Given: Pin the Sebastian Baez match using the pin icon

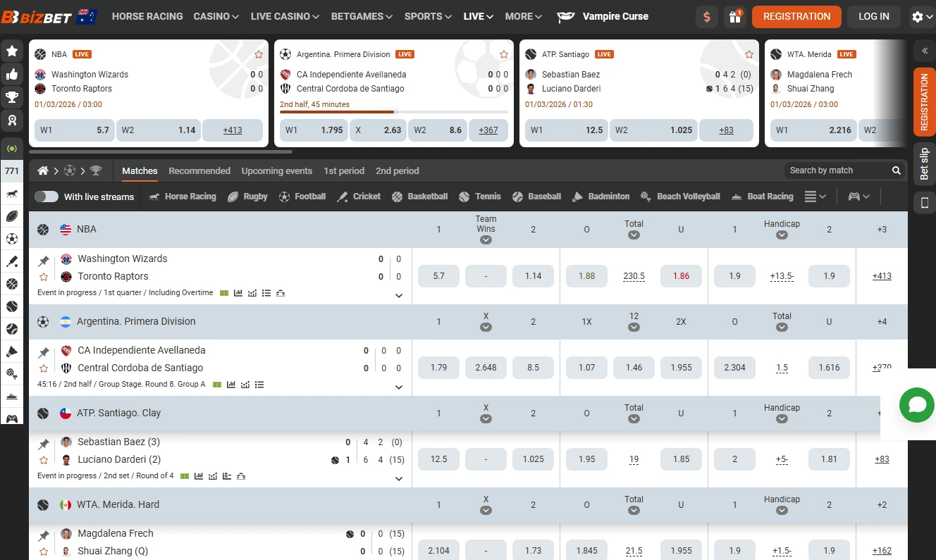Looking at the screenshot, I should 44,442.
